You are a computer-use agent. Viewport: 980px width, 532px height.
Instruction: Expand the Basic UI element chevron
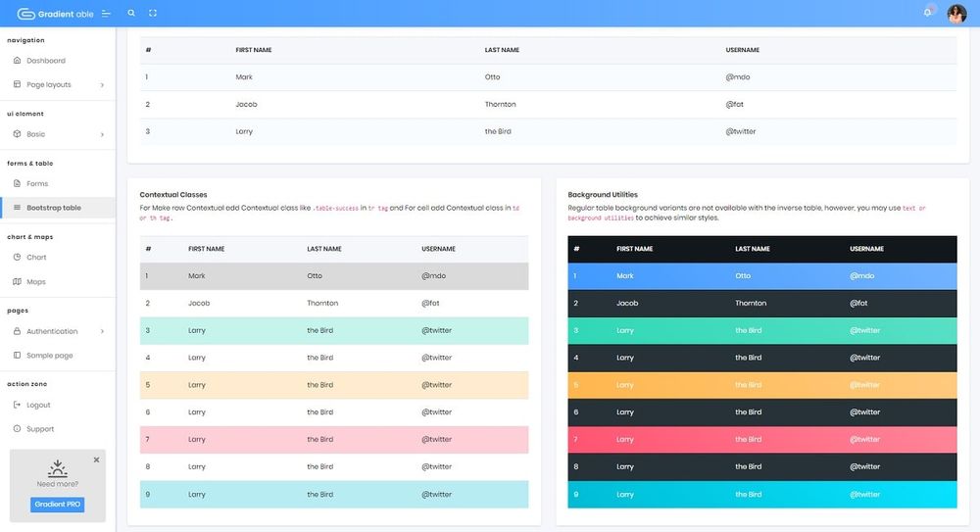(x=102, y=134)
